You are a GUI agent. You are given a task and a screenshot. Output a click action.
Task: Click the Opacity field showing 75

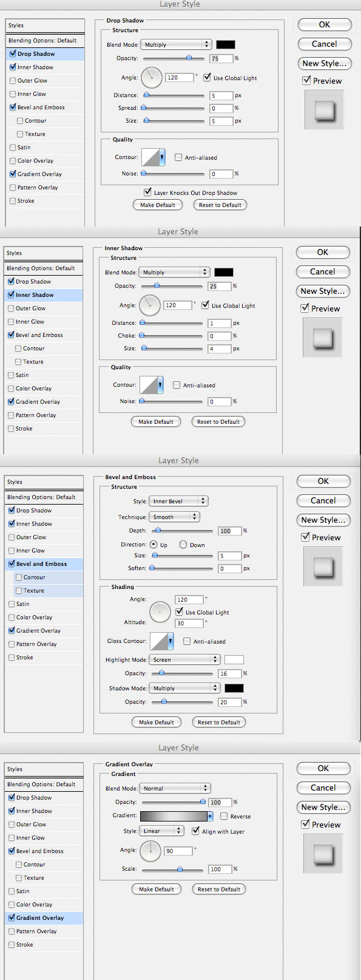[x=221, y=58]
